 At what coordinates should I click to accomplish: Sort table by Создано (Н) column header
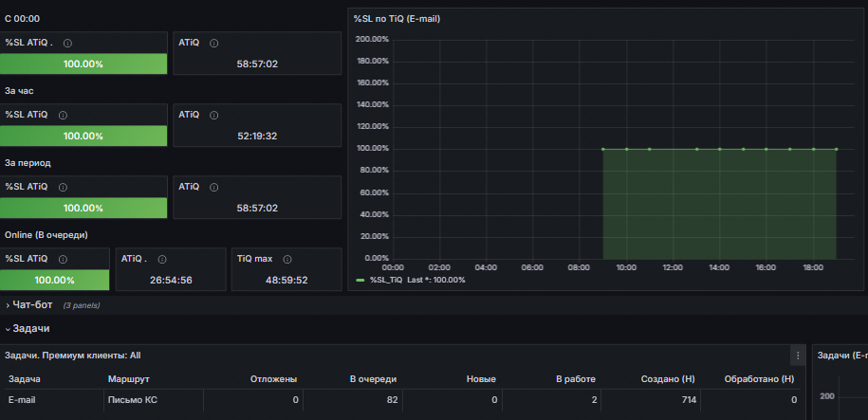pyautogui.click(x=668, y=379)
